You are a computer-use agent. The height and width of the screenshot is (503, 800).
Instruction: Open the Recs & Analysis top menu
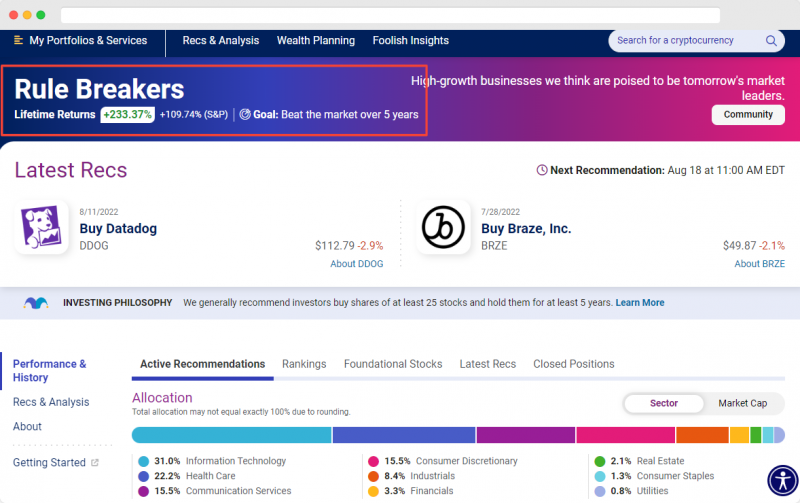[221, 40]
